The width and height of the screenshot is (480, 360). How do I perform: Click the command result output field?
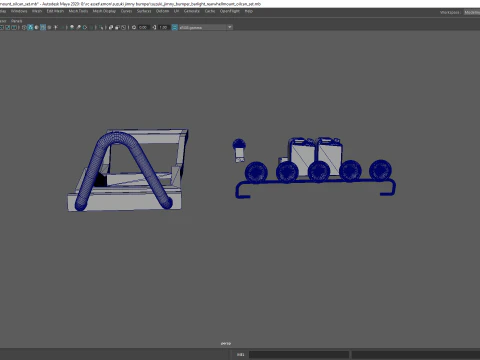(416, 354)
